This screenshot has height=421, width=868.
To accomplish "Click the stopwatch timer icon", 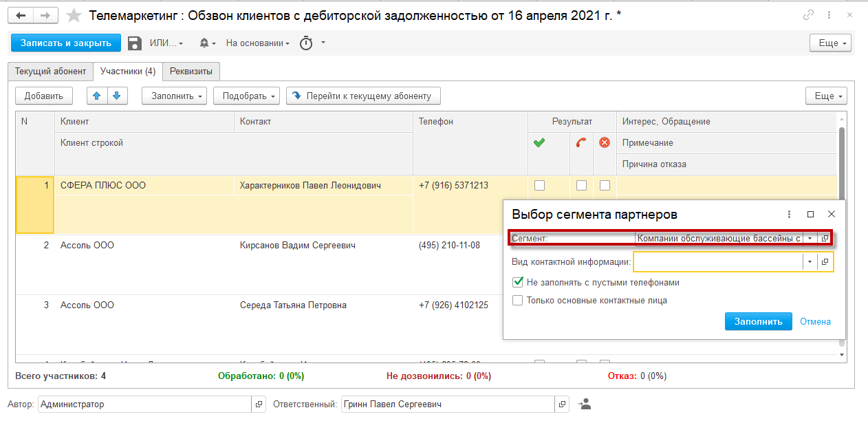I will tap(306, 43).
